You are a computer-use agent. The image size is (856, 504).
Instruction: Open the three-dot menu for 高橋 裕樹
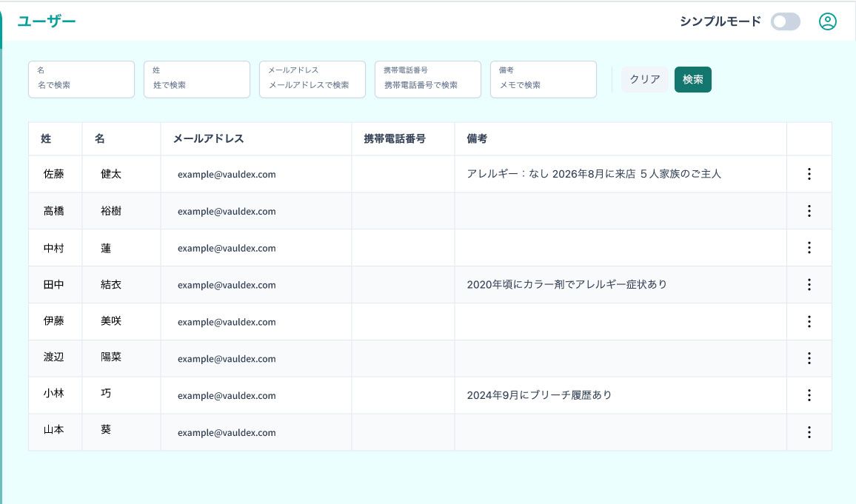(809, 211)
